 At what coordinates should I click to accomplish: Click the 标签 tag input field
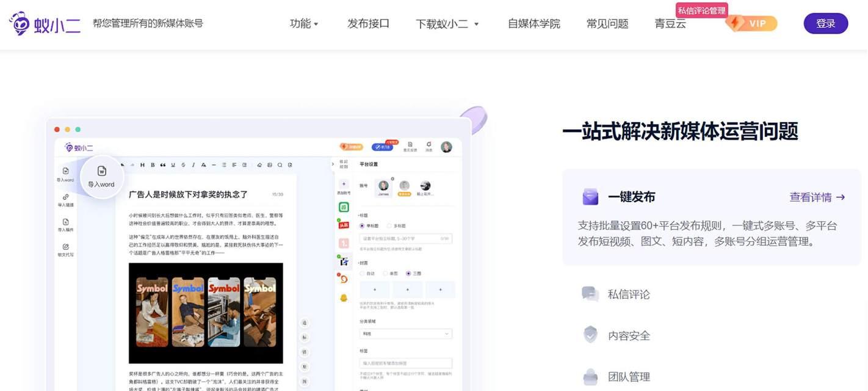406,363
